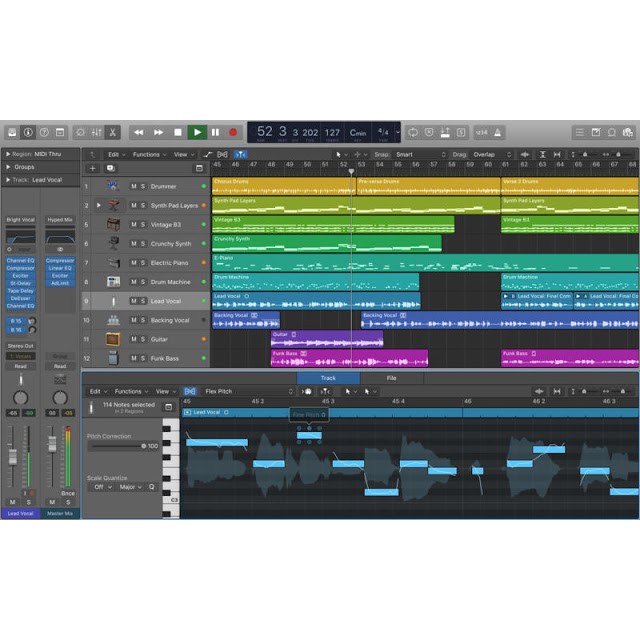Open the Scissors editors button in toolbar
This screenshot has width=640, height=640.
(x=113, y=132)
